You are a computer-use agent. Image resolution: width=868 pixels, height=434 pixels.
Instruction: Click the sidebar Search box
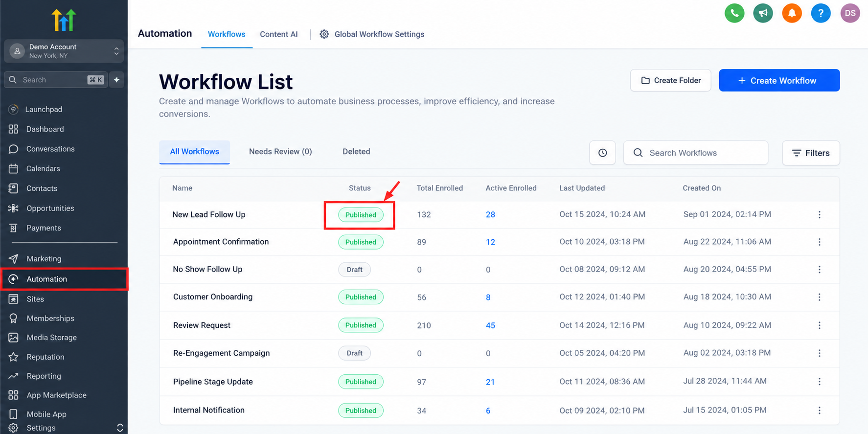pyautogui.click(x=56, y=80)
